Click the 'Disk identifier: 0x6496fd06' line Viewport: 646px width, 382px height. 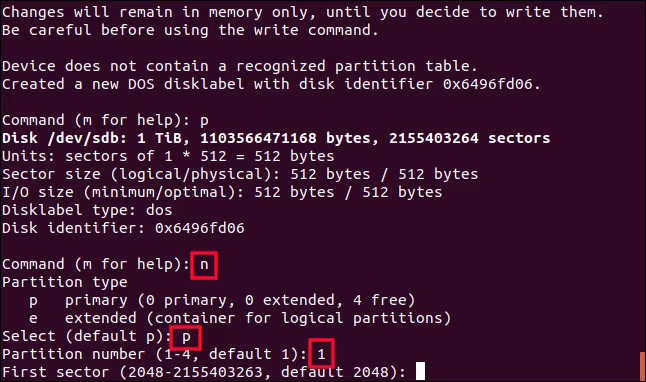click(x=123, y=228)
